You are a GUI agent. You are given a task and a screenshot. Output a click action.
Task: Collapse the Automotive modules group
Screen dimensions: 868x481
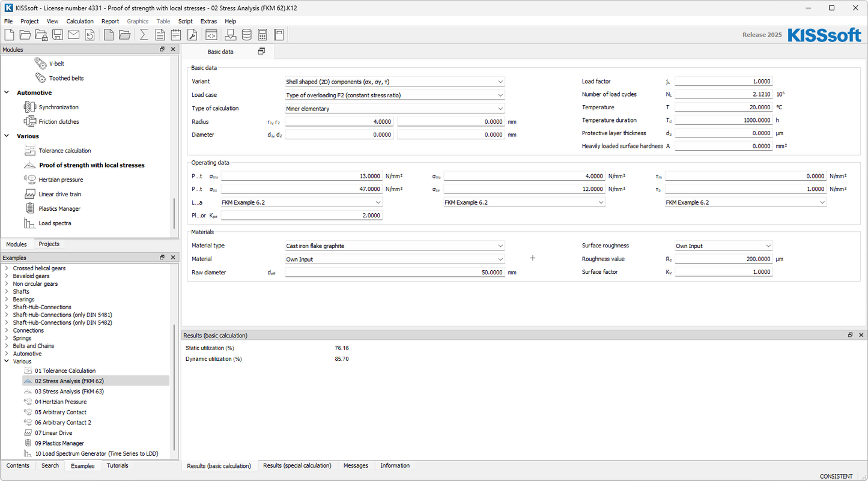click(x=7, y=93)
